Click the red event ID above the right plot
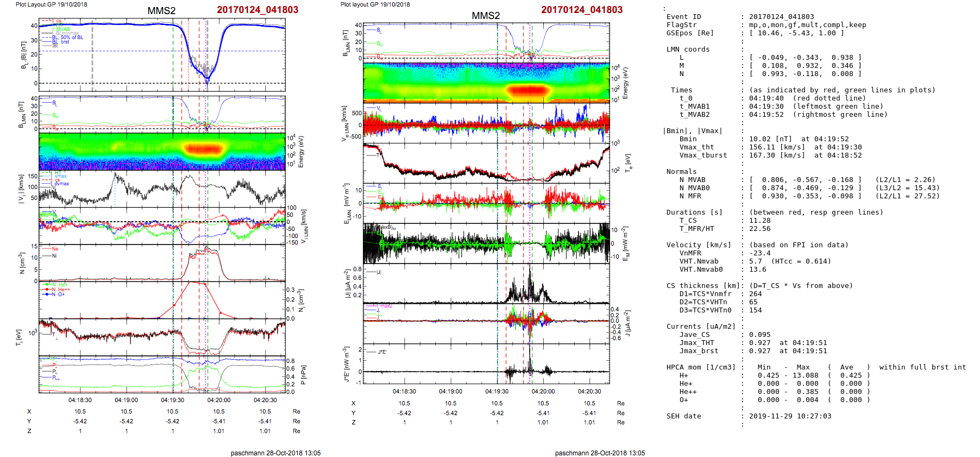Image resolution: width=980 pixels, height=457 pixels. click(x=582, y=10)
